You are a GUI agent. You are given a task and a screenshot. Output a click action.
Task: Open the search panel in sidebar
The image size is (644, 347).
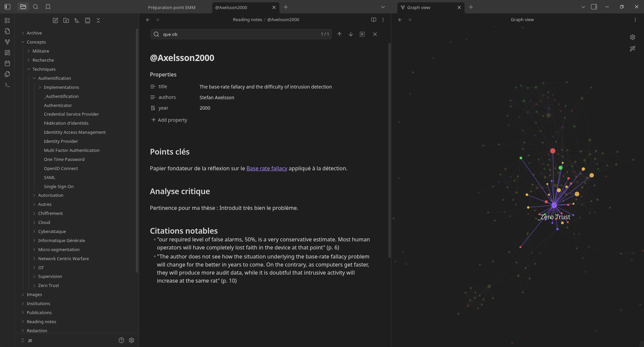pos(36,7)
